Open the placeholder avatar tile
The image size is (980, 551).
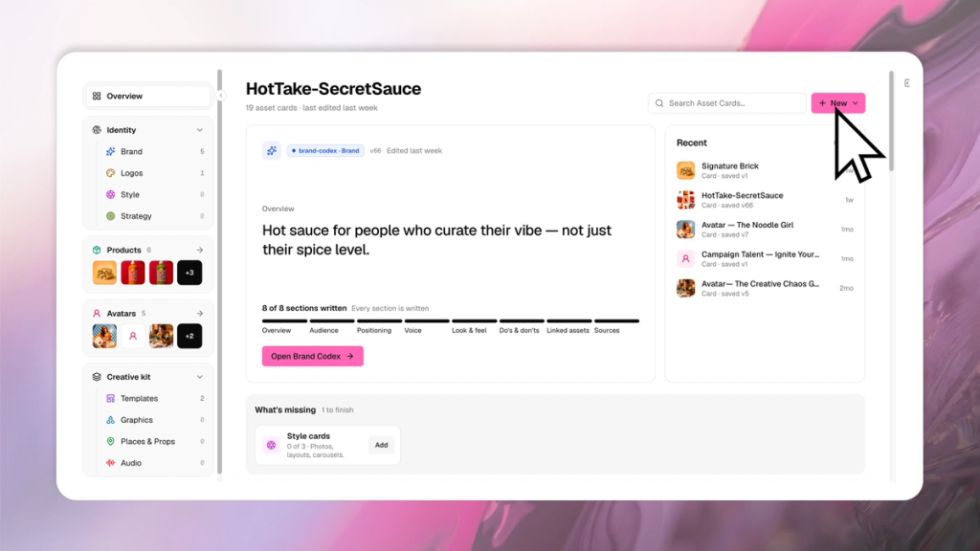(132, 336)
